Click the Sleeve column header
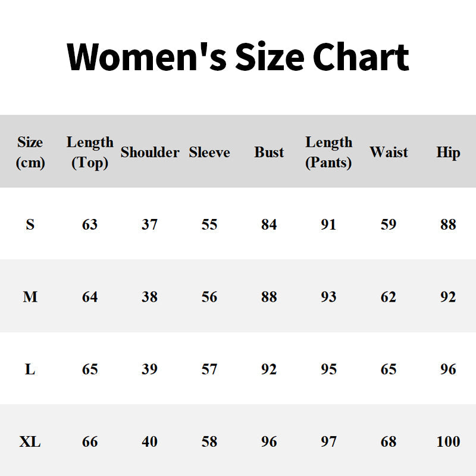Viewport: 476px width, 476px height. 209,152
